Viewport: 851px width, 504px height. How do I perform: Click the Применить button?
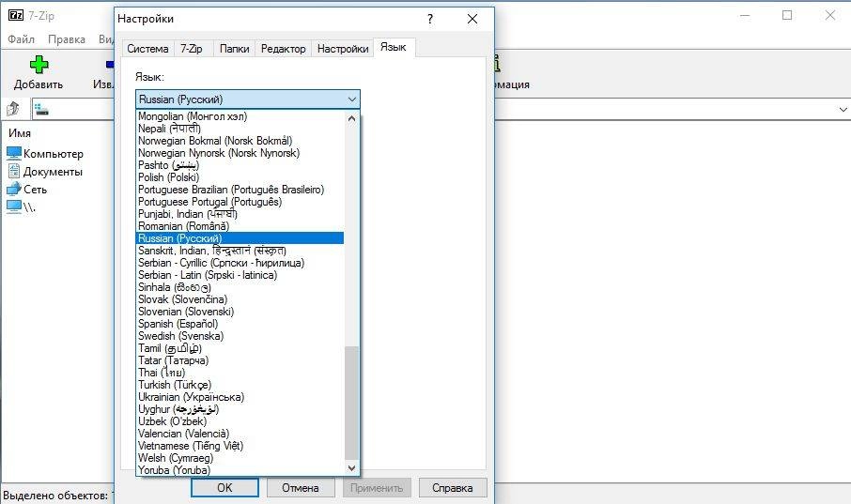(376, 488)
